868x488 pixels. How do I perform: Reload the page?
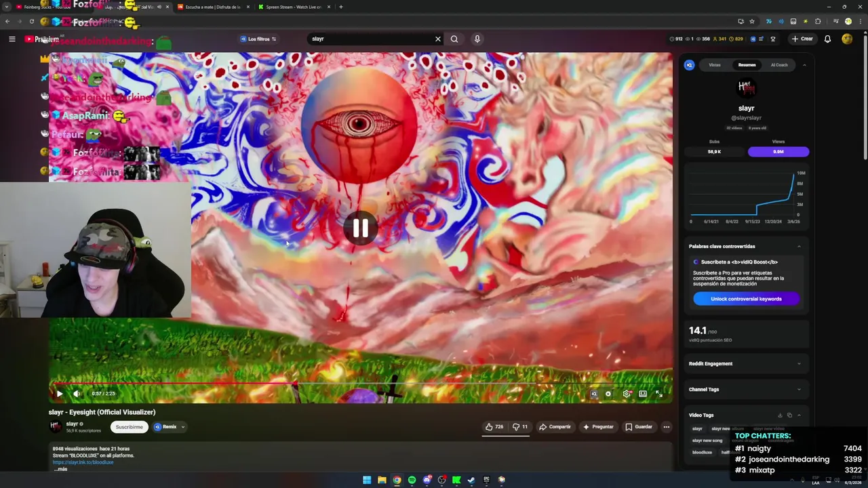[x=31, y=21]
